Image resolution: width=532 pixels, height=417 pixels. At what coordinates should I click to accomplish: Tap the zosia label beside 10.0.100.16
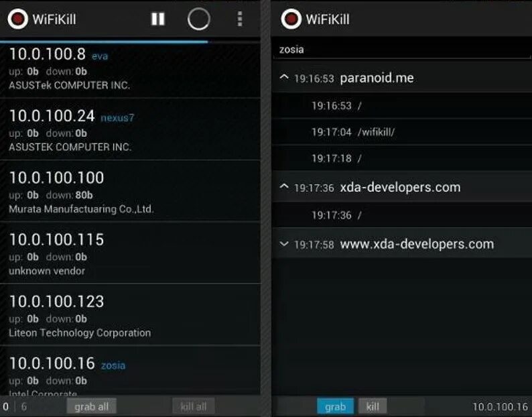113,365
